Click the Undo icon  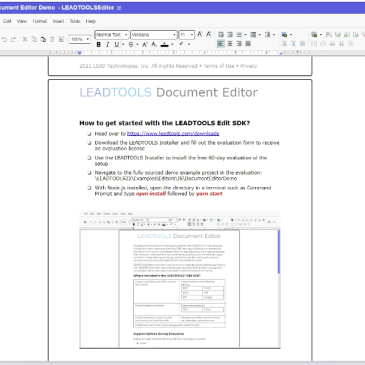click(x=4, y=39)
